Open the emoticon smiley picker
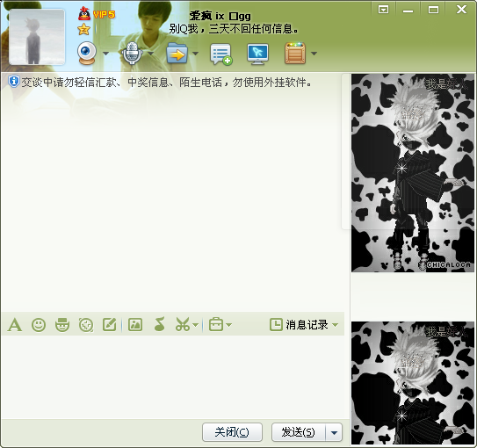Screen dimensions: 477x448 click(x=39, y=325)
